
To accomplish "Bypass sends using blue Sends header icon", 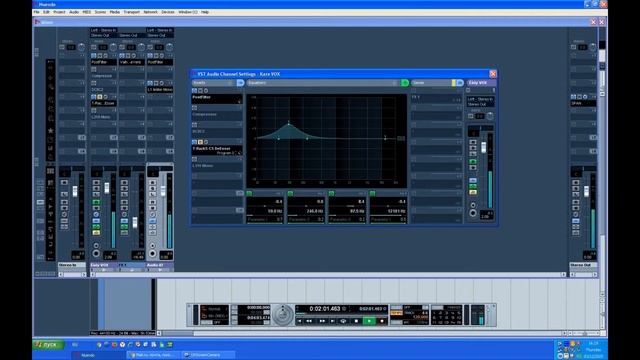I will pyautogui.click(x=460, y=83).
